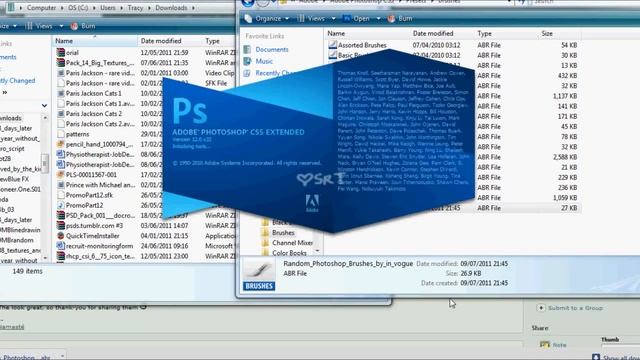Click the PSD_Pack_001 archive icon

coord(61,216)
